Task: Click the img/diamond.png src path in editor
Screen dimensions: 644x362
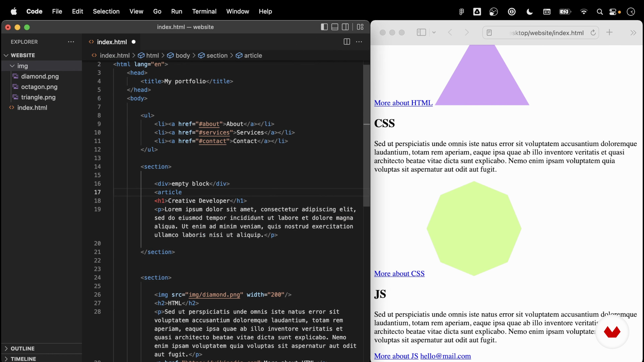Action: 214,295
